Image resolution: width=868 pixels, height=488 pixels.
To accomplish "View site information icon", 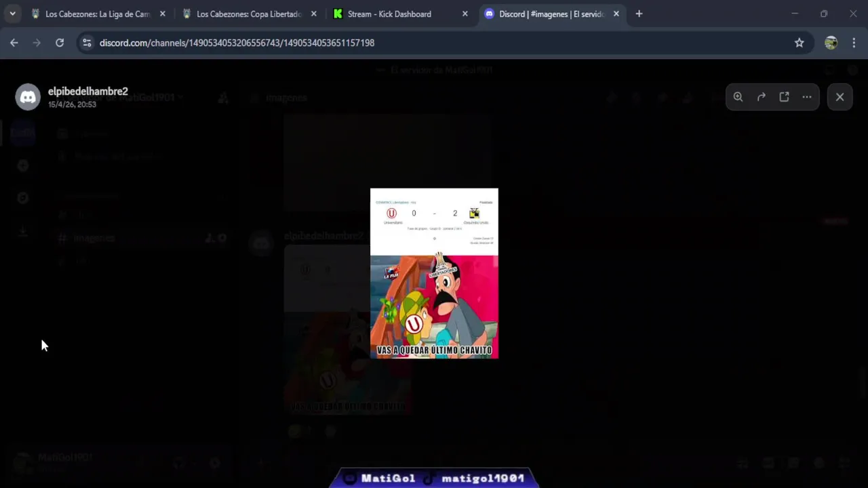I will point(86,43).
